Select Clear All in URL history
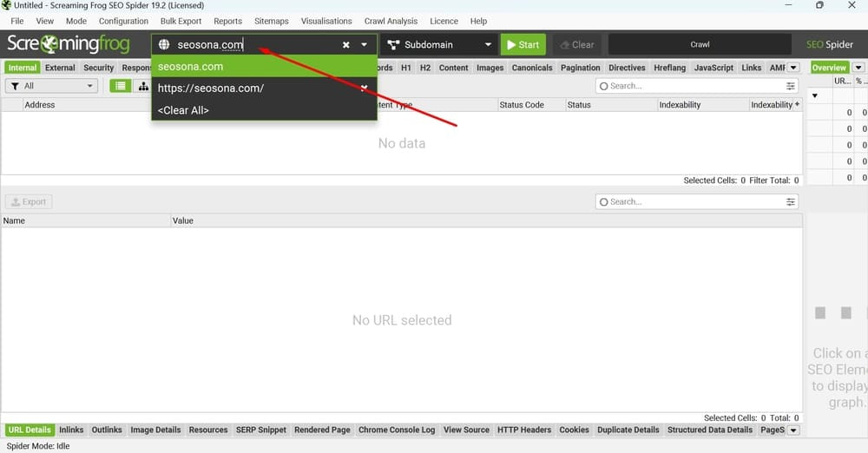The width and height of the screenshot is (868, 453). click(264, 110)
